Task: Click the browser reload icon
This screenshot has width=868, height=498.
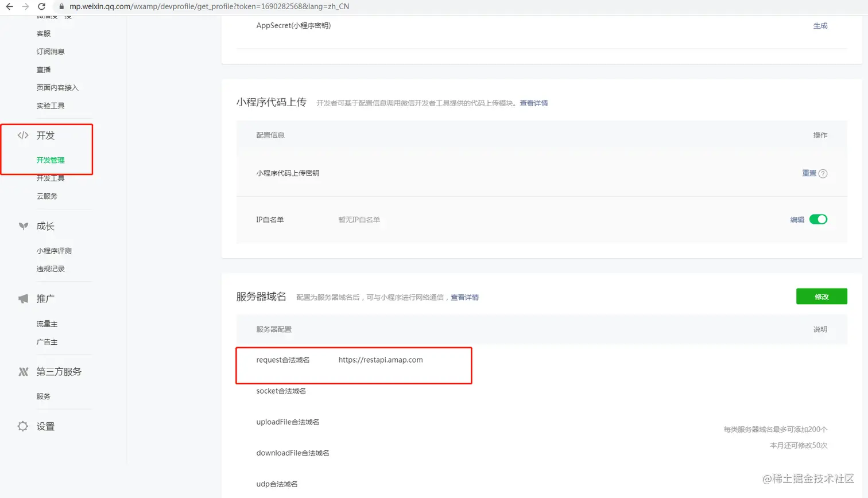Action: 40,6
